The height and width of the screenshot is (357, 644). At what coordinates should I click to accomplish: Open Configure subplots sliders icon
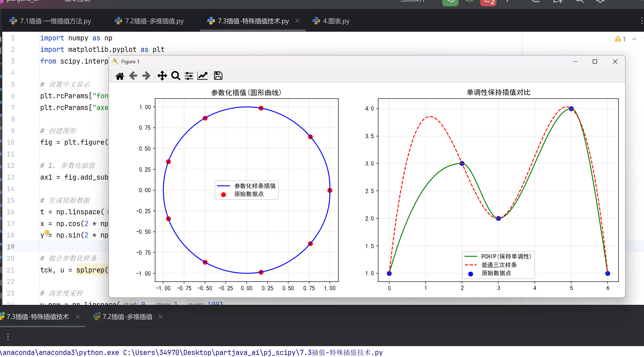189,76
